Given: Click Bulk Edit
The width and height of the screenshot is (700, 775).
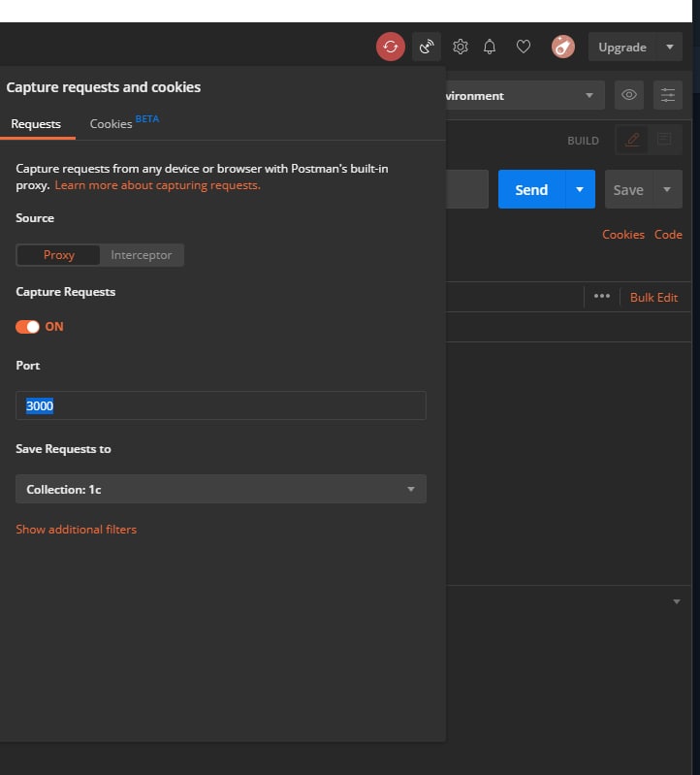Looking at the screenshot, I should tap(653, 298).
